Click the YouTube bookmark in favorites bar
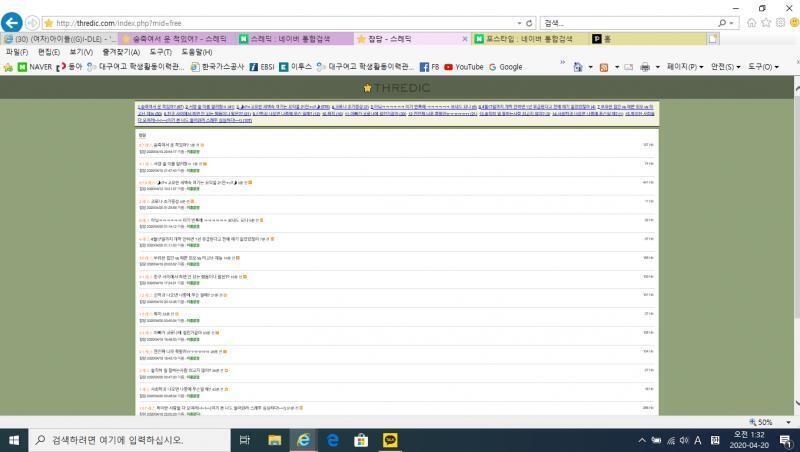This screenshot has width=800, height=452. [464, 67]
